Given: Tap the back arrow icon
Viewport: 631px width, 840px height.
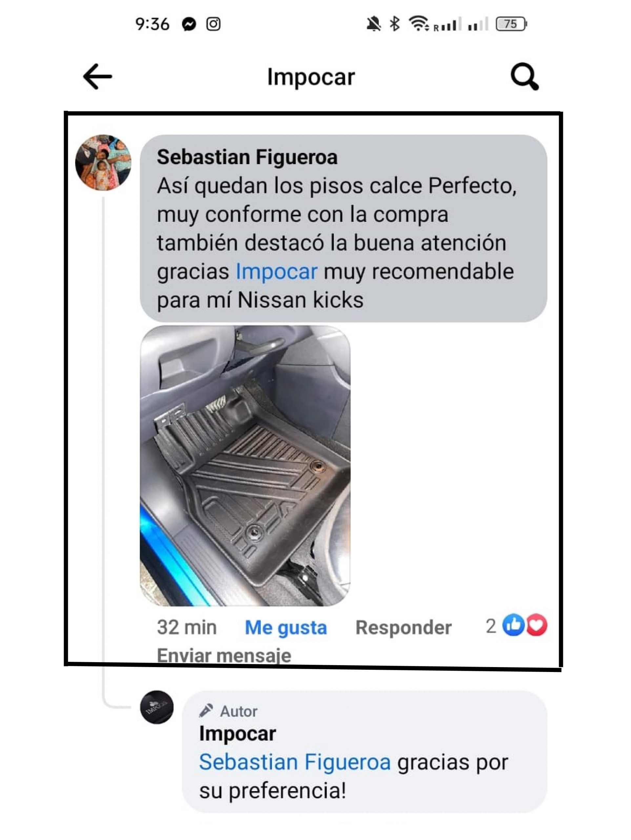Looking at the screenshot, I should pyautogui.click(x=98, y=77).
